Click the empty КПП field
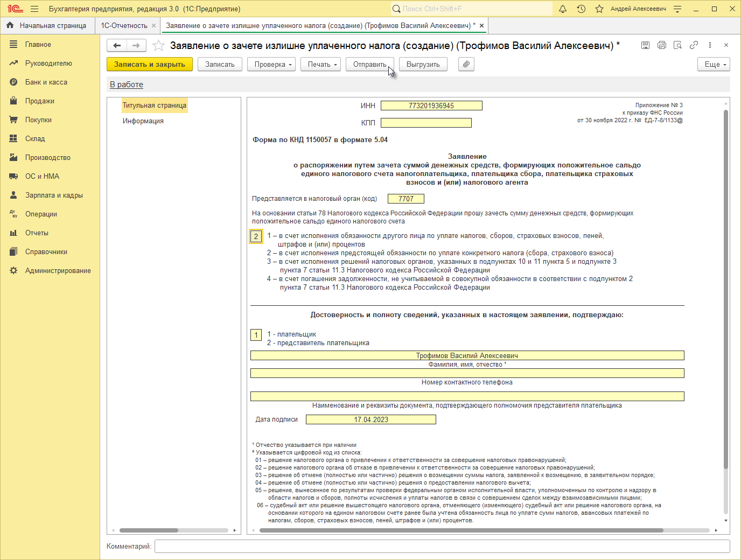Viewport: 741px width, 560px height. (426, 123)
